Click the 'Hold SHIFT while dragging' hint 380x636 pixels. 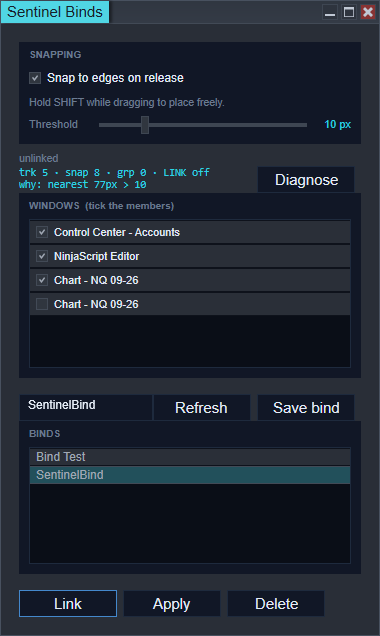pos(127,102)
